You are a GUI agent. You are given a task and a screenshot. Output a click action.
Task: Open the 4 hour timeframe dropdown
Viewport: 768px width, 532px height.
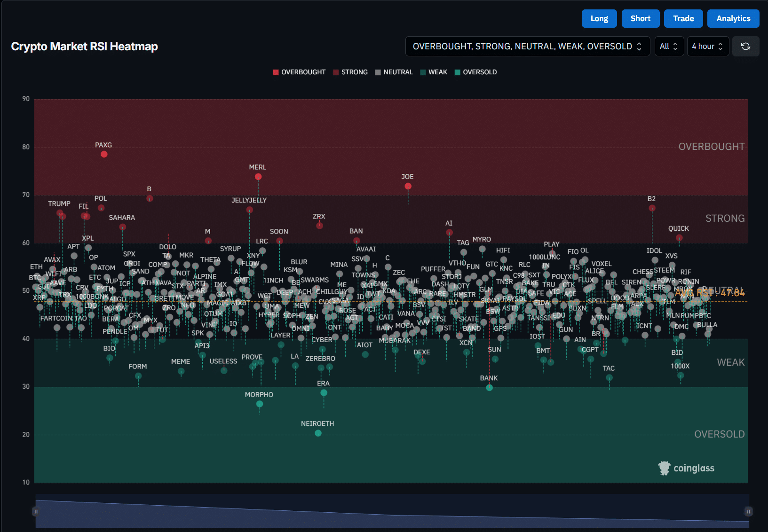pyautogui.click(x=707, y=46)
